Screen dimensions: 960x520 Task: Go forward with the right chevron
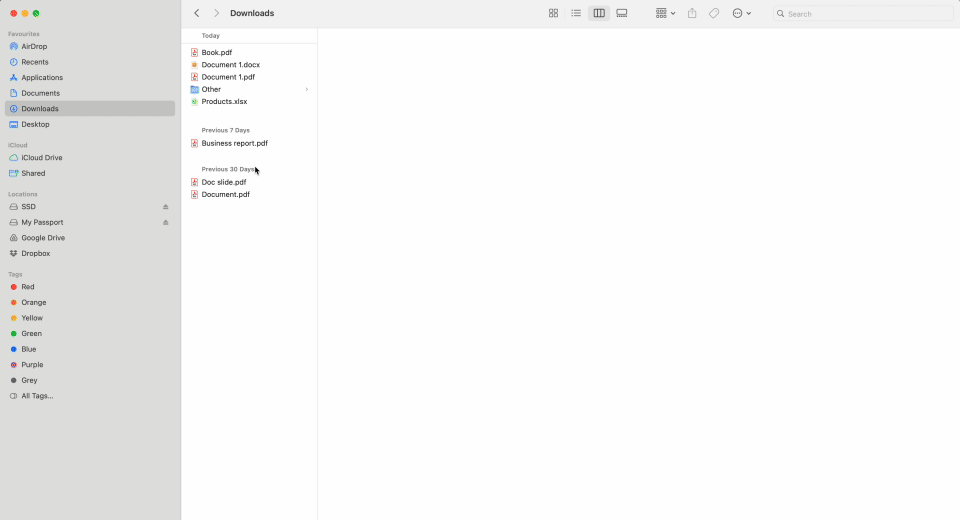(216, 13)
